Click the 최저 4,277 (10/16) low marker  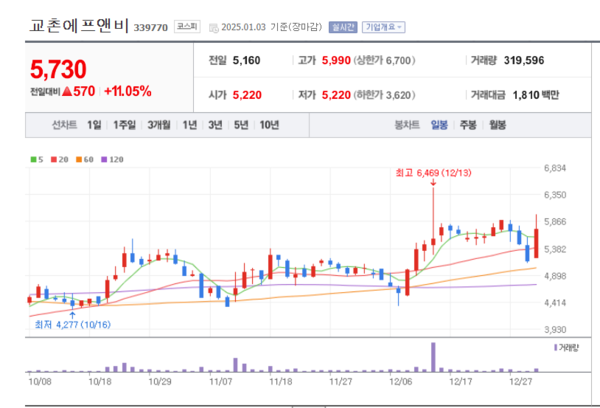(x=73, y=325)
